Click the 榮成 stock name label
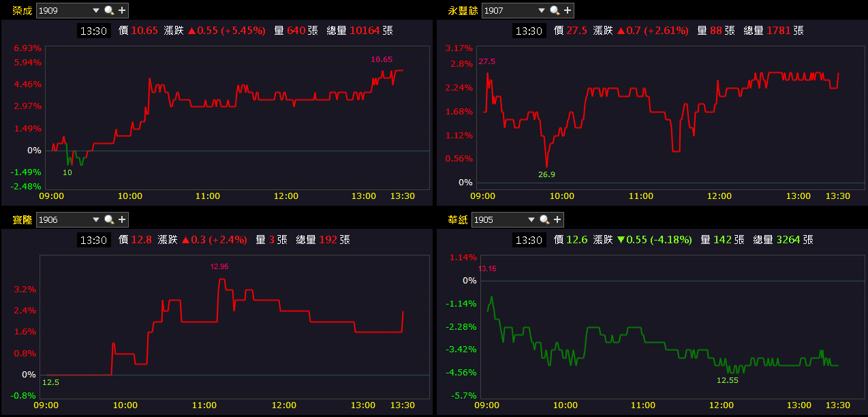The height and width of the screenshot is (417, 868). click(x=22, y=10)
